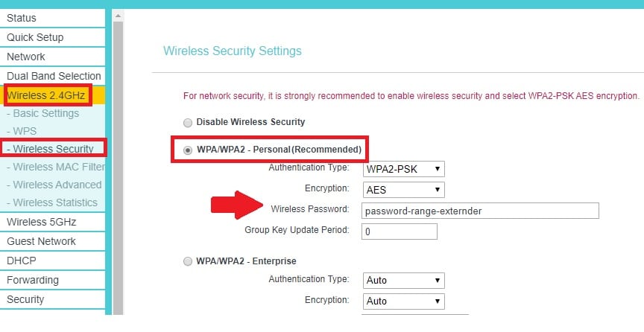The image size is (644, 332).
Task: Select WPA/WPA2 - Enterprise radio option
Action: (x=187, y=261)
